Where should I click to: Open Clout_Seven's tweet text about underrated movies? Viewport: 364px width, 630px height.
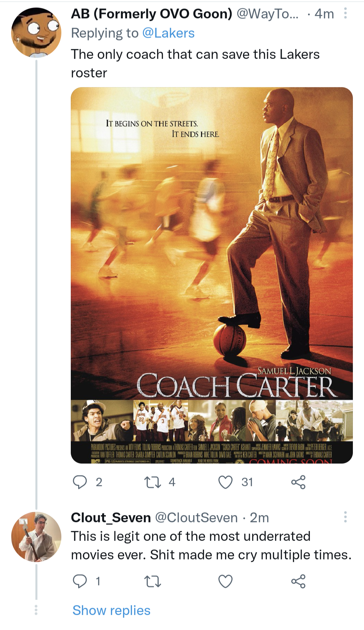211,545
